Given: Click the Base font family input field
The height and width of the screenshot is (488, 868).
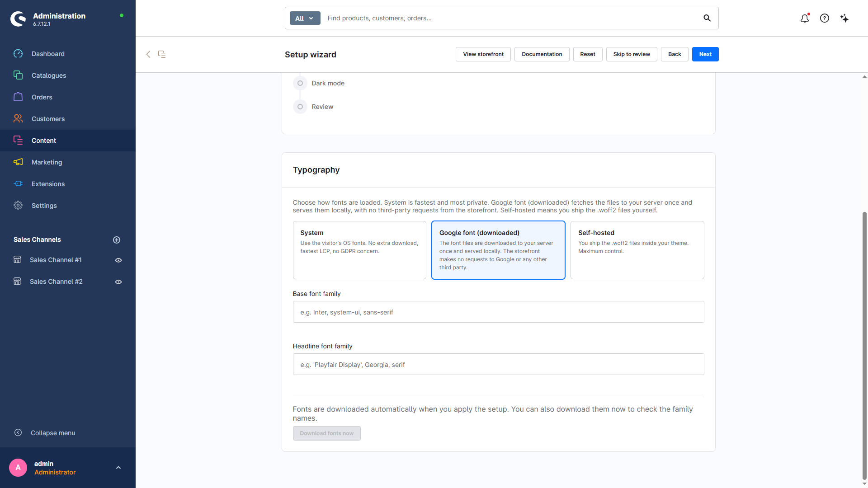Looking at the screenshot, I should click(498, 312).
